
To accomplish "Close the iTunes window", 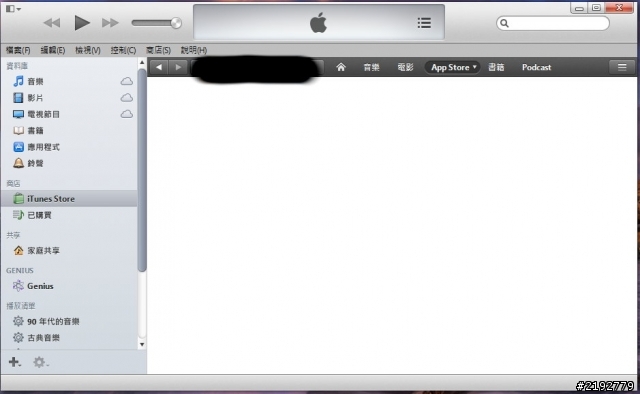I will coord(619,8).
